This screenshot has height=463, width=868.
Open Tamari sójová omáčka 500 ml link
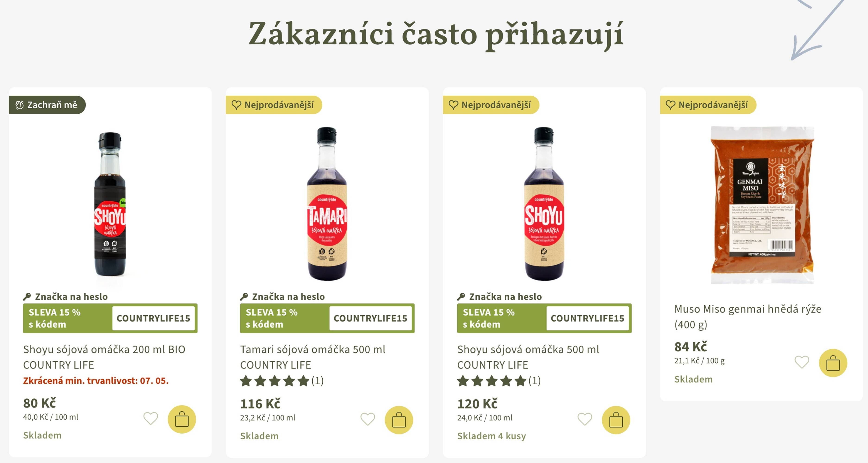312,357
